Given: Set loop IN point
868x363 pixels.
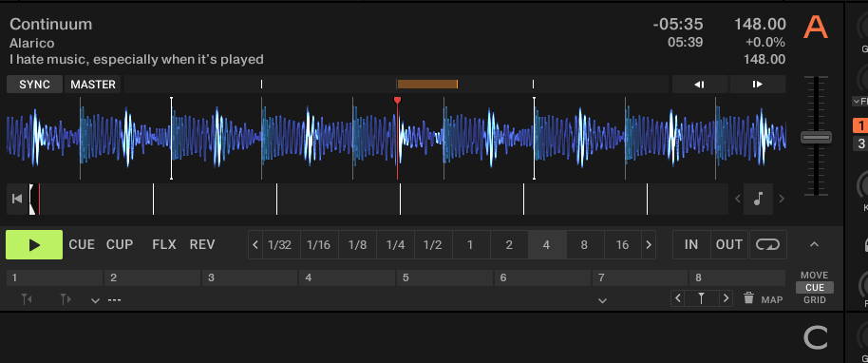Looking at the screenshot, I should click(691, 245).
